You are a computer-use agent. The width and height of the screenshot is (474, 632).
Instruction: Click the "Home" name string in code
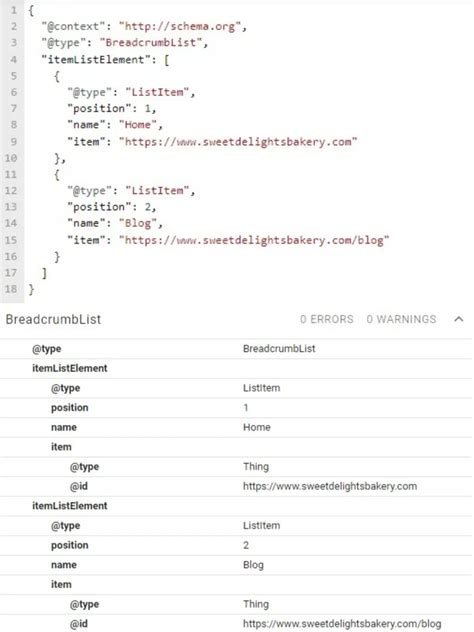coord(137,125)
